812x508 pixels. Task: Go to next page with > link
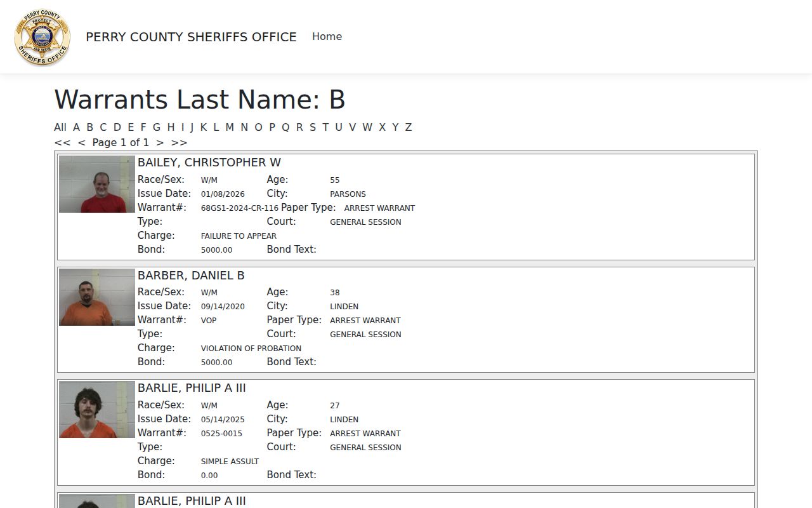pyautogui.click(x=160, y=142)
